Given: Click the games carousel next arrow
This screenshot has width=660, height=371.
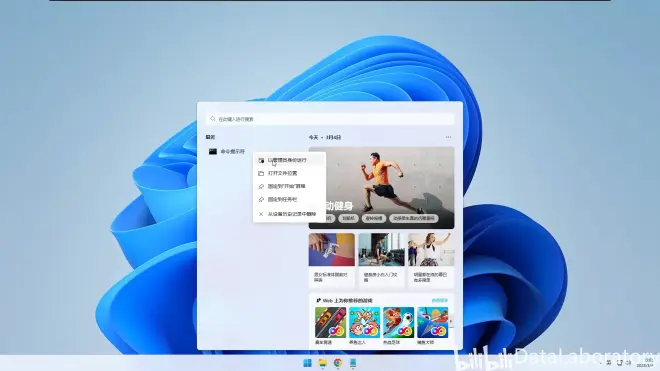Looking at the screenshot, I should [451, 322].
